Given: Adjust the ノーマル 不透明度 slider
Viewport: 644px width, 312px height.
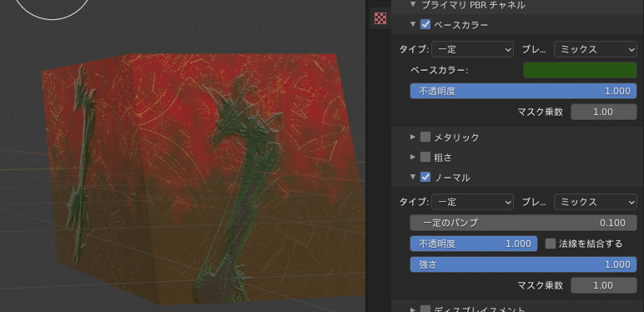Looking at the screenshot, I should pyautogui.click(x=474, y=244).
